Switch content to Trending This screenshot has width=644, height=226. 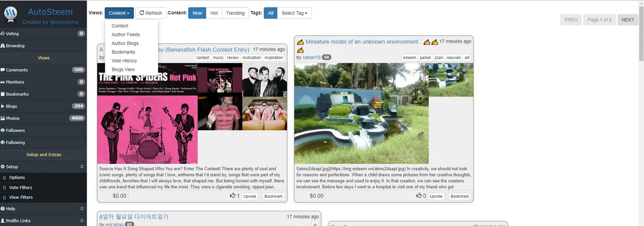(235, 13)
